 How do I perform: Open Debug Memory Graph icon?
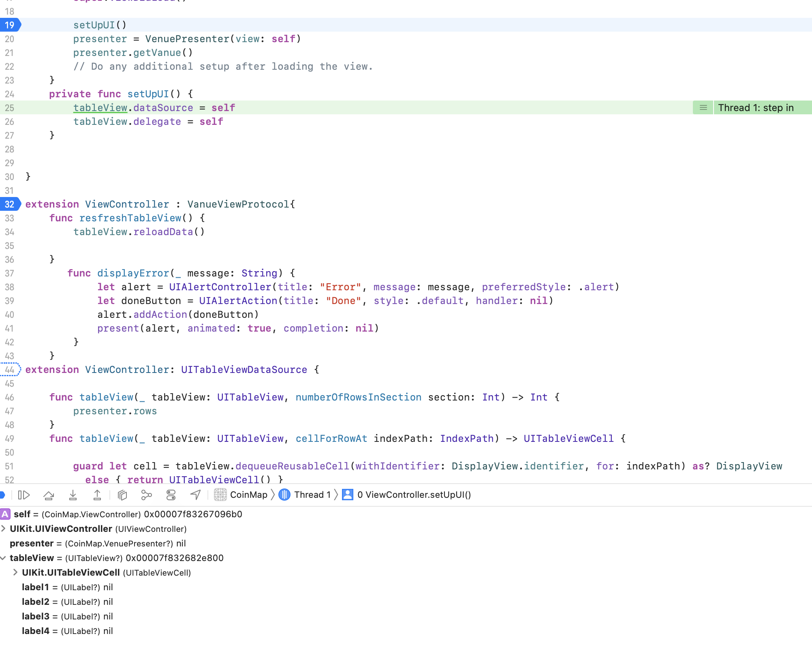(x=146, y=495)
